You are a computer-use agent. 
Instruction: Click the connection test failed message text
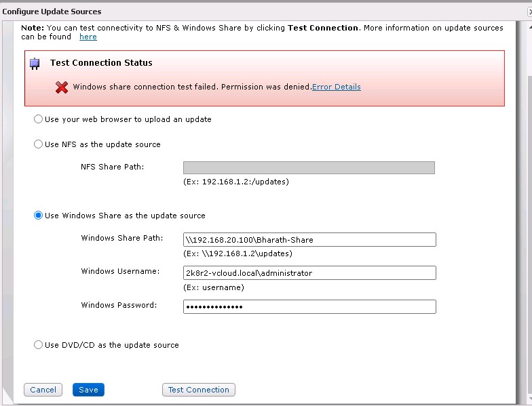point(192,87)
